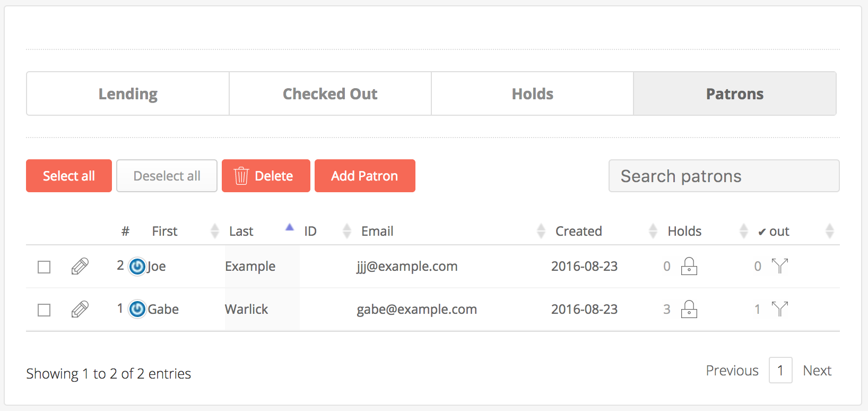Click the checked-out icon in Gabe's row
Viewport: 868px width, 411px height.
779,309
